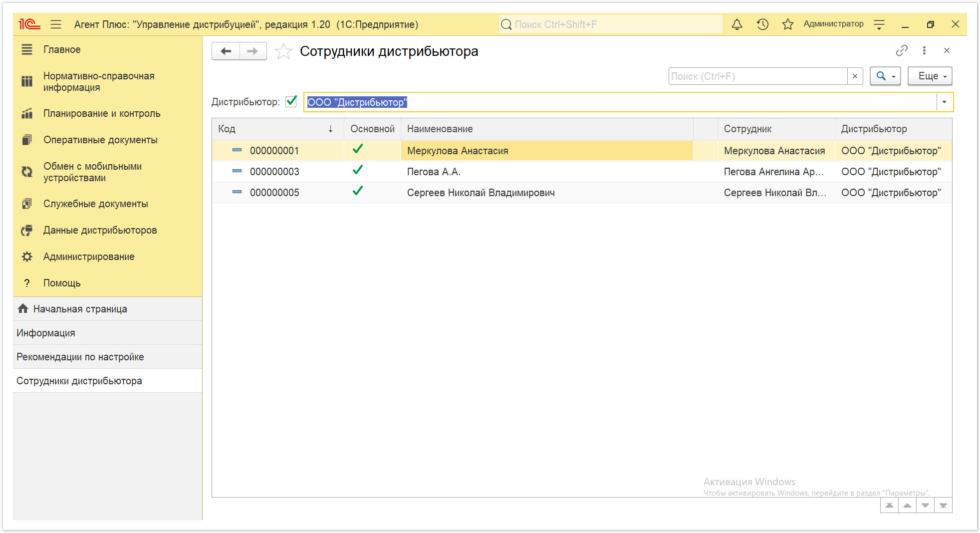This screenshot has width=980, height=533.
Task: Click the Наименование column header
Action: 547,129
